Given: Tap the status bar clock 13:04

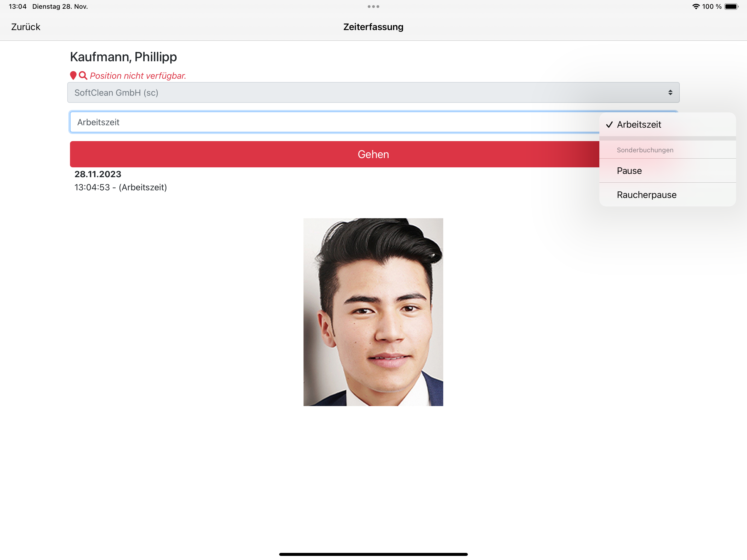Looking at the screenshot, I should tap(17, 6).
